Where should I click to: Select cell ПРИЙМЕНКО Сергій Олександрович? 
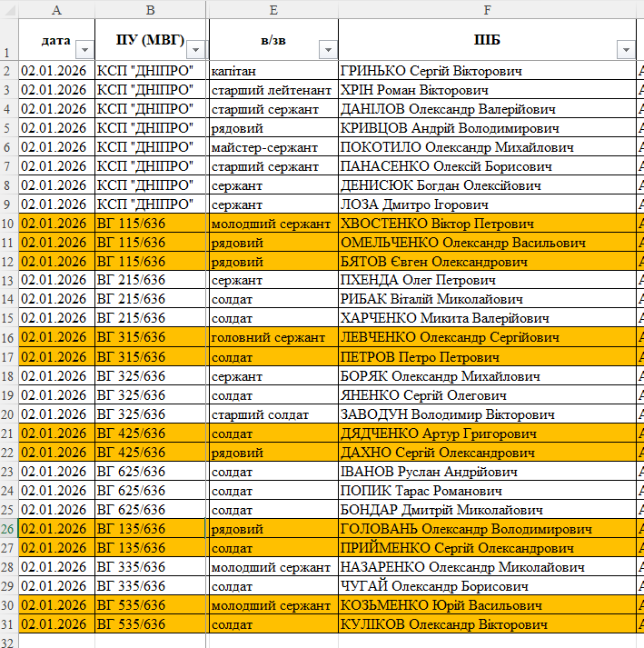tap(487, 548)
